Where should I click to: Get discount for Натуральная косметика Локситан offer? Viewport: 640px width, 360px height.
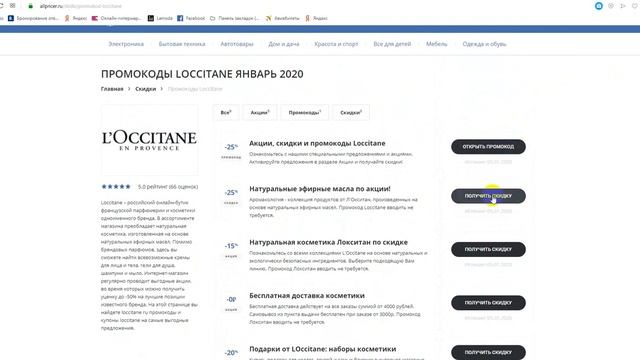[x=488, y=249]
